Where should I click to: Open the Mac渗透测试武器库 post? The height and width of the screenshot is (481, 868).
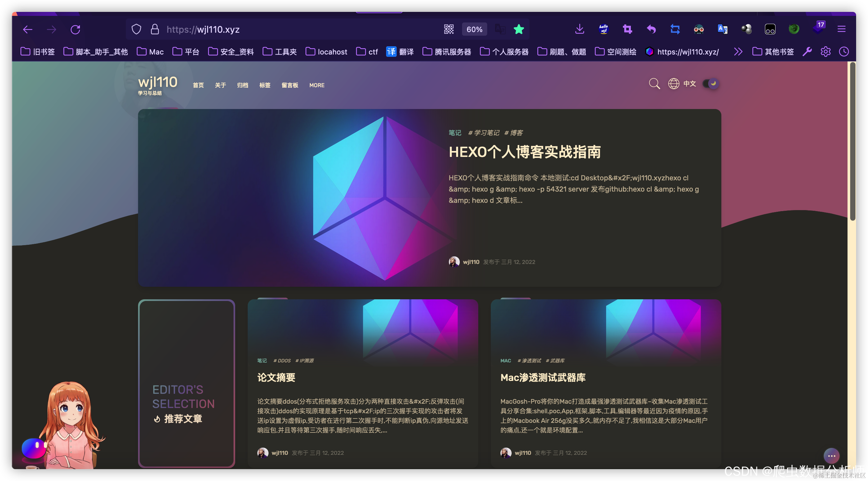(543, 378)
